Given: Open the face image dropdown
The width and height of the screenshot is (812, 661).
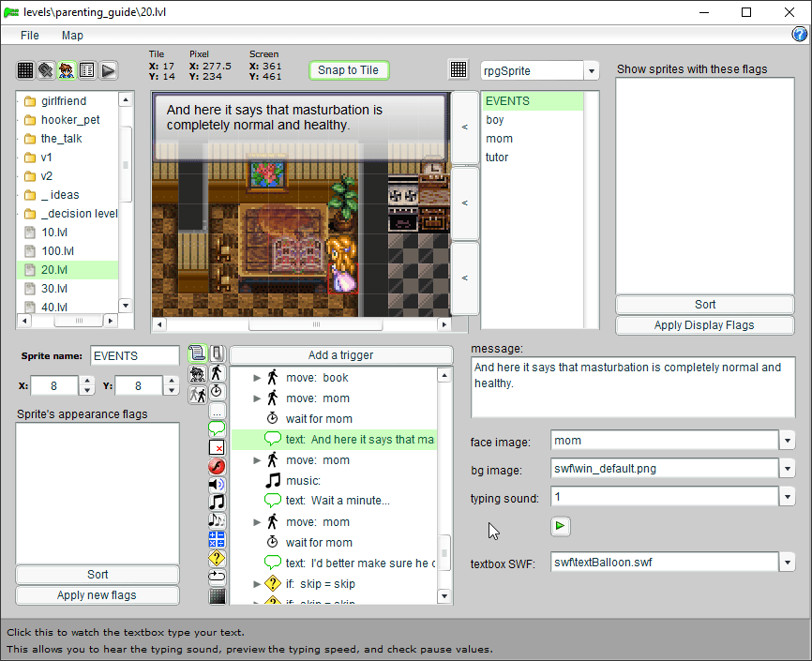Looking at the screenshot, I should [x=787, y=441].
